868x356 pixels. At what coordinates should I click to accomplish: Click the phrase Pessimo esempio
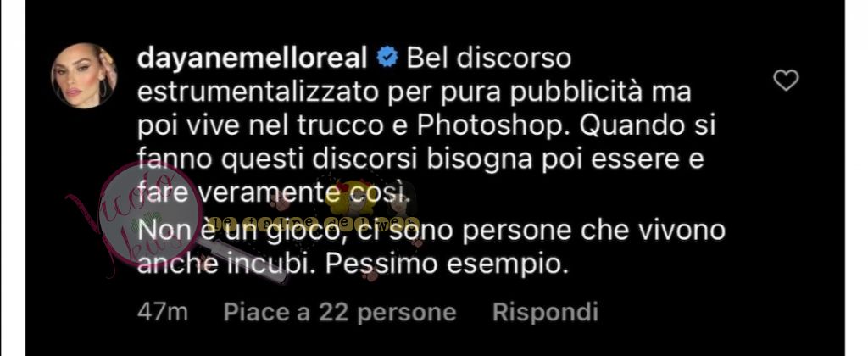point(448,264)
